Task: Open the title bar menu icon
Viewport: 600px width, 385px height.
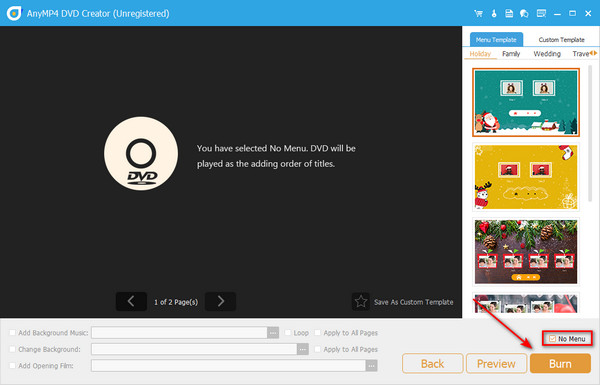Action: pos(541,13)
